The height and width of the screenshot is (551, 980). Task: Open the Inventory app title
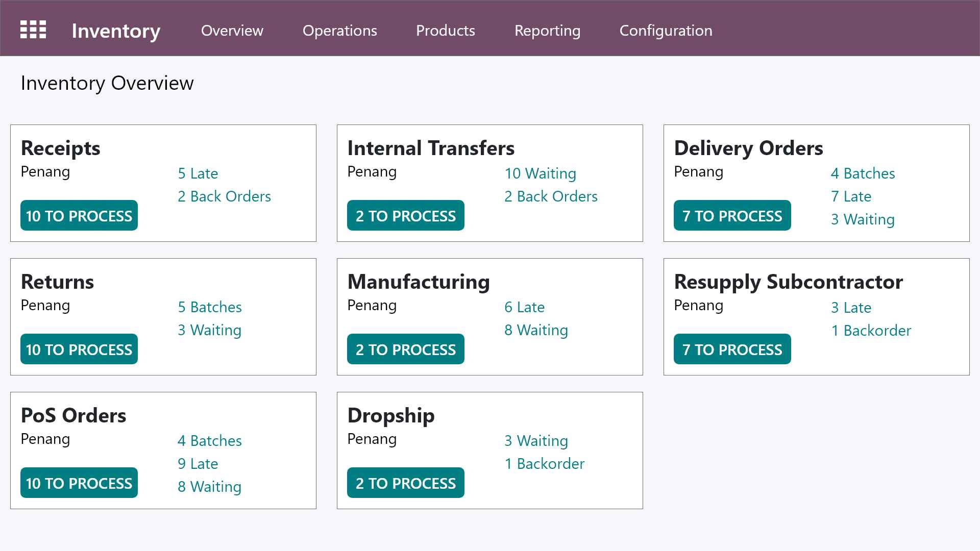click(x=116, y=31)
